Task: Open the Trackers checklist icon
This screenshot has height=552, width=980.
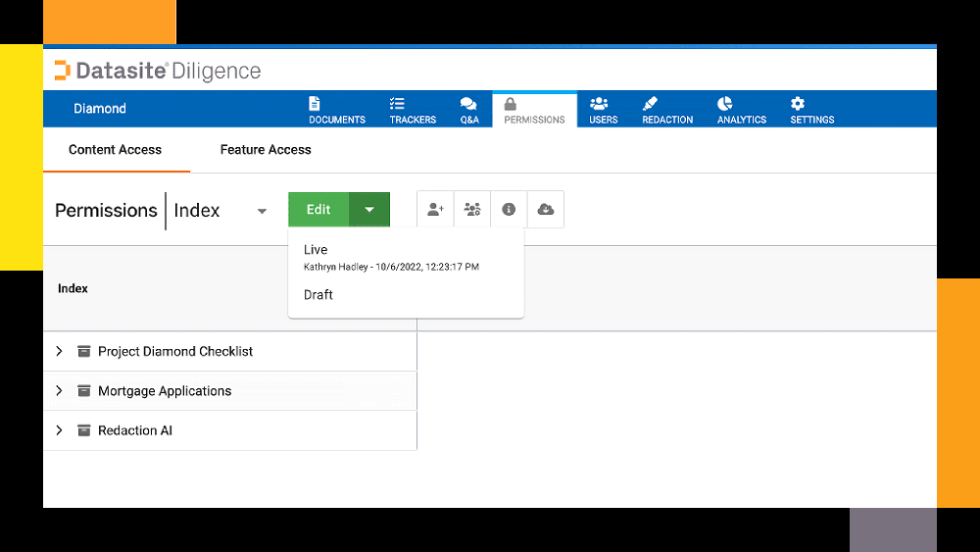Action: click(397, 103)
